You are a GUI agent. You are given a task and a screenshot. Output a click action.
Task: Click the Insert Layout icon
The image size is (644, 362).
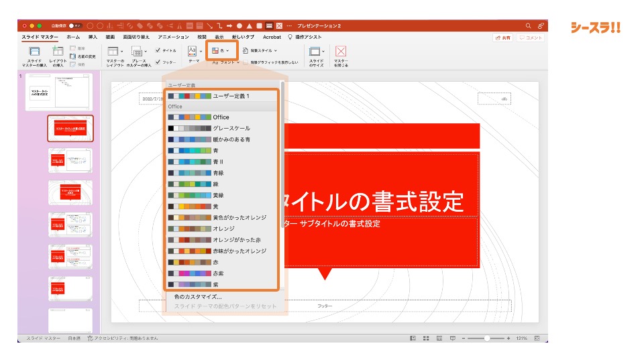(58, 52)
